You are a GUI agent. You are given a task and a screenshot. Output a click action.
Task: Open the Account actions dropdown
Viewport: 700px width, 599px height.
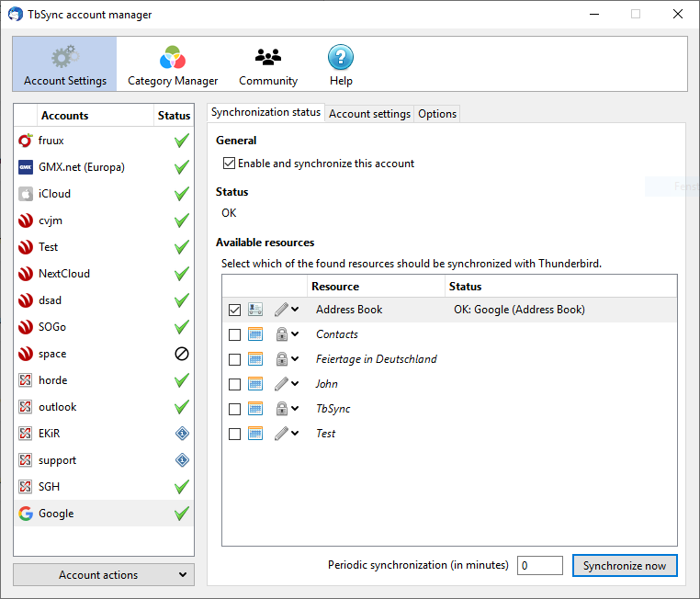[x=104, y=575]
